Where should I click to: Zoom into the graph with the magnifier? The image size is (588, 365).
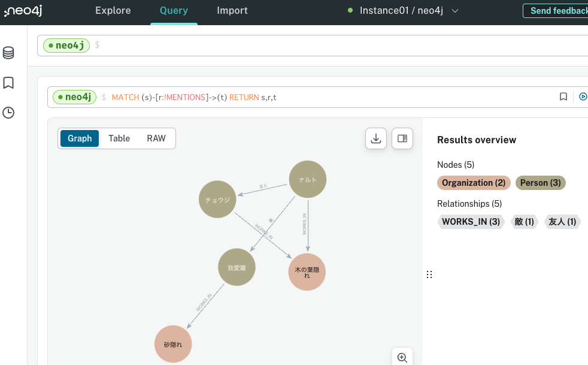(402, 357)
